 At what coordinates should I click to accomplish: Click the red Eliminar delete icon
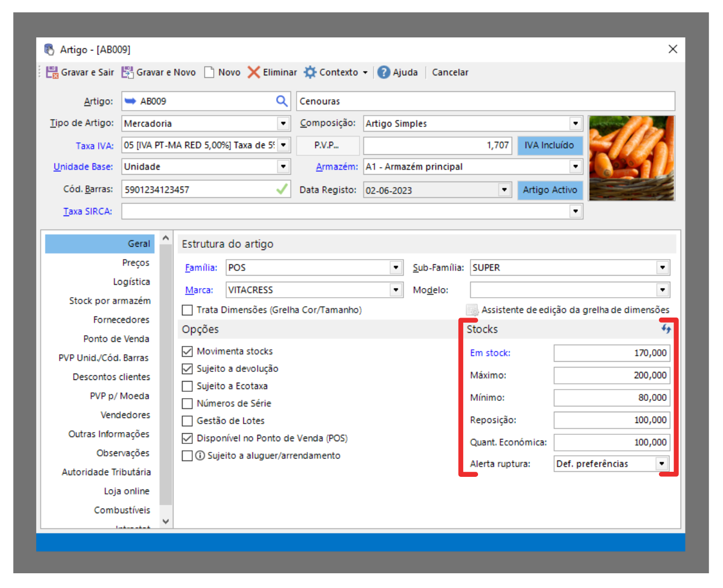click(254, 73)
